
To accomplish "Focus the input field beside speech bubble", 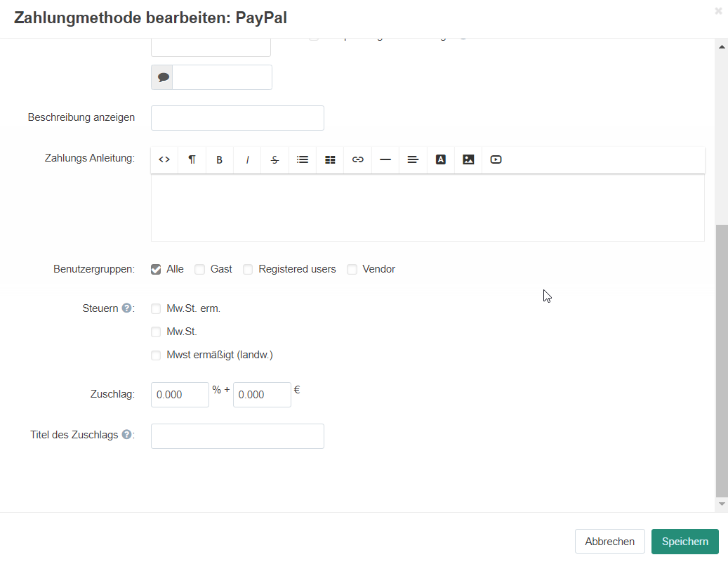I will pyautogui.click(x=222, y=77).
